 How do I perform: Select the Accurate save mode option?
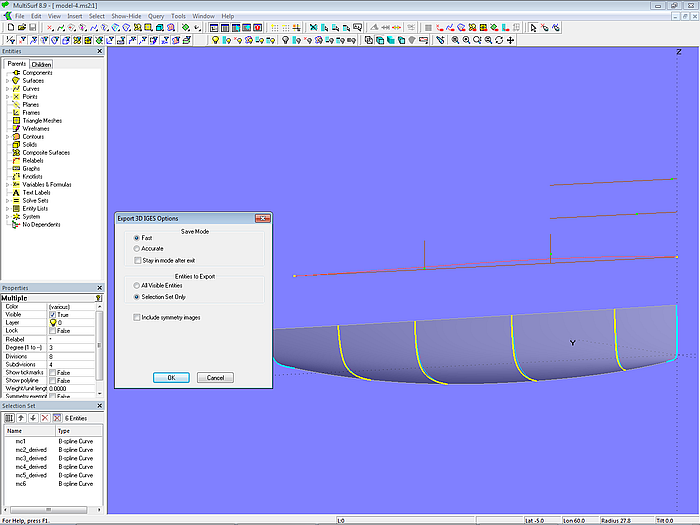(x=137, y=248)
